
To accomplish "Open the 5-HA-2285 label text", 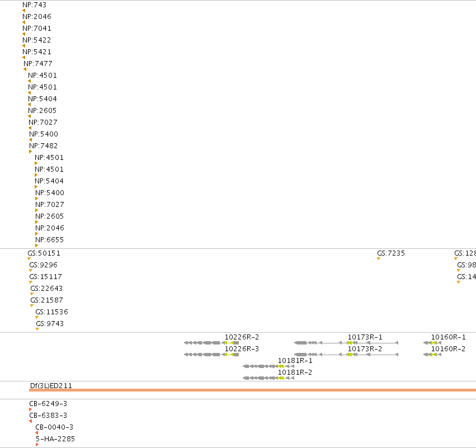I will click(55, 439).
